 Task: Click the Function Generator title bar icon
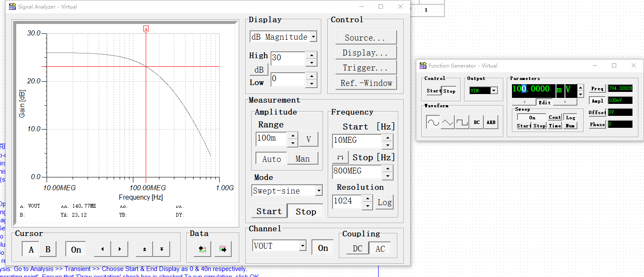click(423, 65)
